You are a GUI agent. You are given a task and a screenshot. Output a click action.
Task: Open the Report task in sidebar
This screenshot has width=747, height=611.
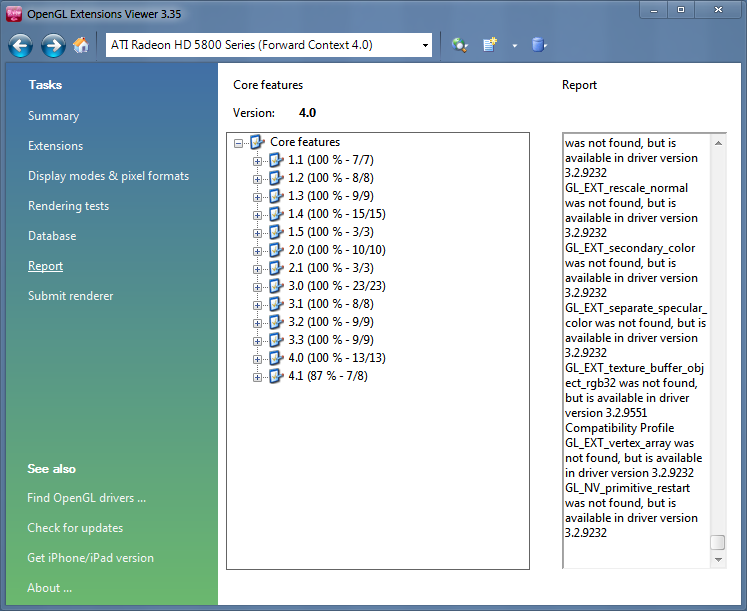point(45,266)
